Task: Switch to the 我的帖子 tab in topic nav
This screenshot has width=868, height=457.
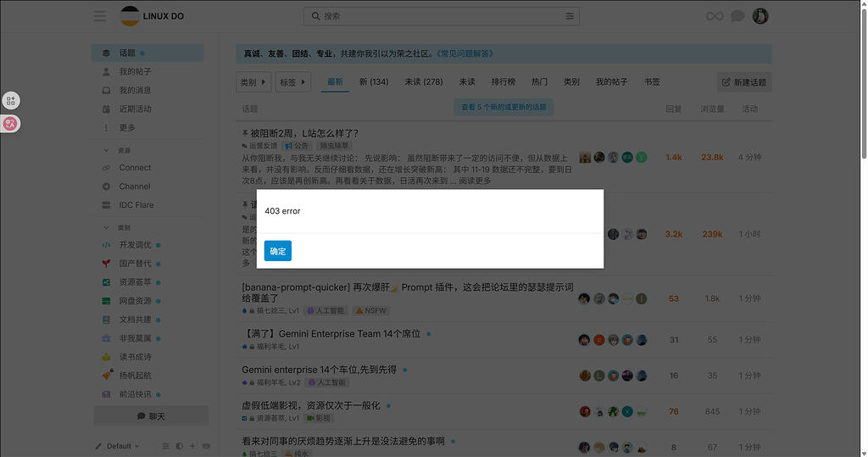Action: point(611,82)
